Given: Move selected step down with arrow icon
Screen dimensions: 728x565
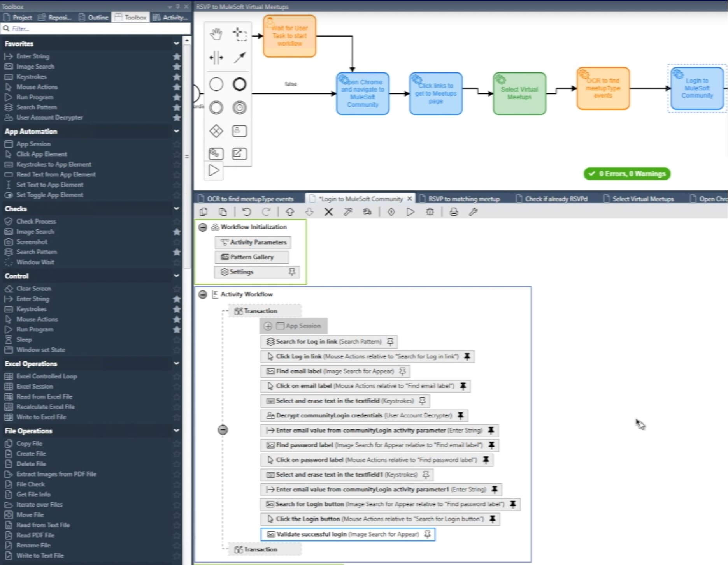Looking at the screenshot, I should pos(309,212).
